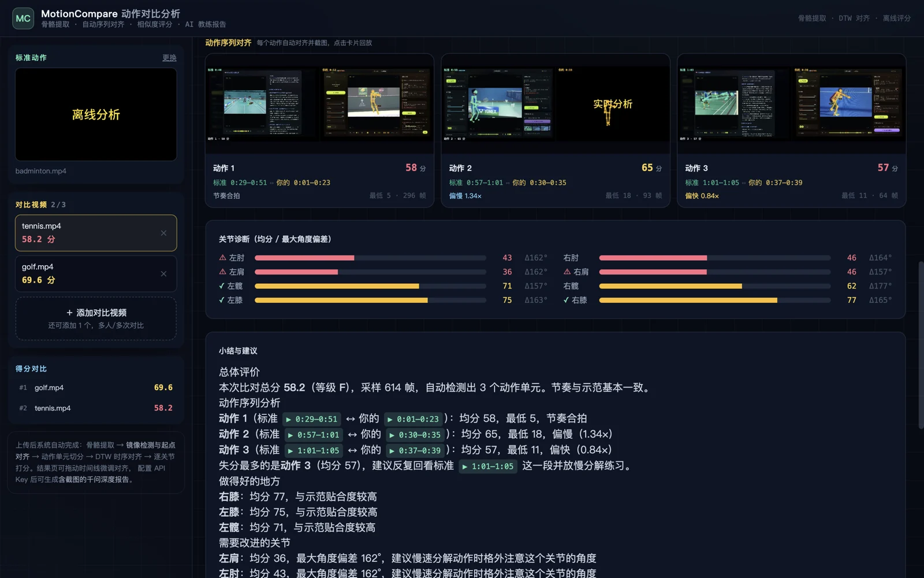Screen dimensions: 924x578
Task: Play standard clip 1:01–1:05 chip in 动作 3 line
Action: tap(314, 450)
